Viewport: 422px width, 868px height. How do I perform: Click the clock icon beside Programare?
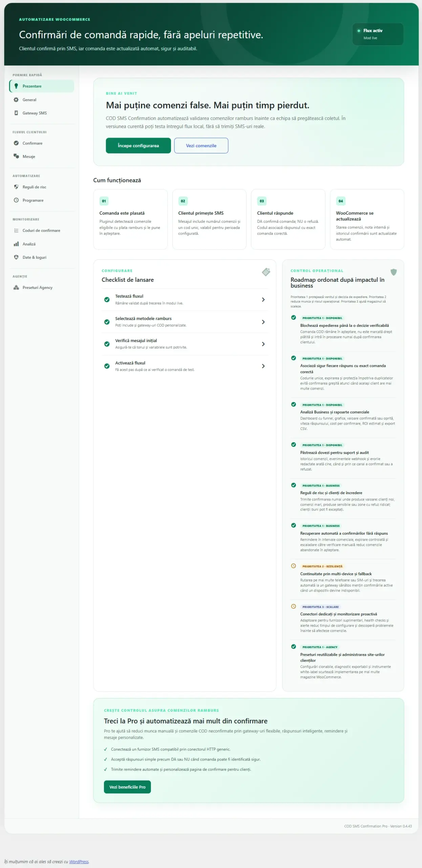[16, 200]
